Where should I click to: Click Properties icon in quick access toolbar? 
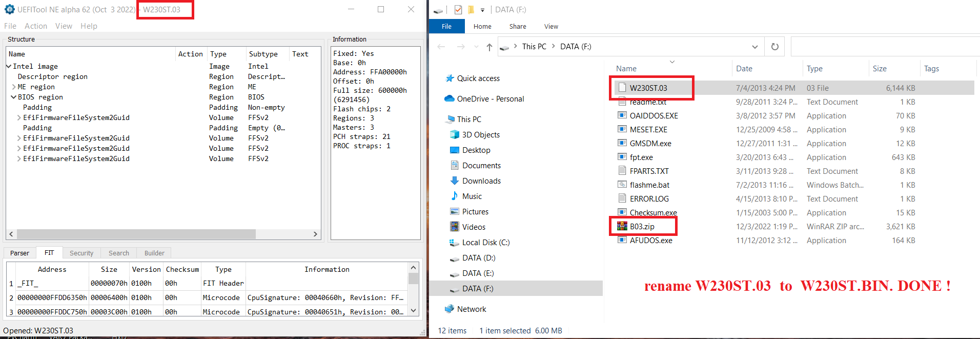tap(458, 9)
